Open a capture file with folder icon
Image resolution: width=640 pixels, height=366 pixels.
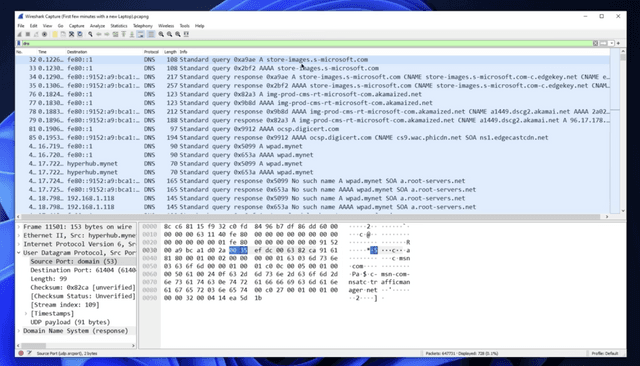55,34
